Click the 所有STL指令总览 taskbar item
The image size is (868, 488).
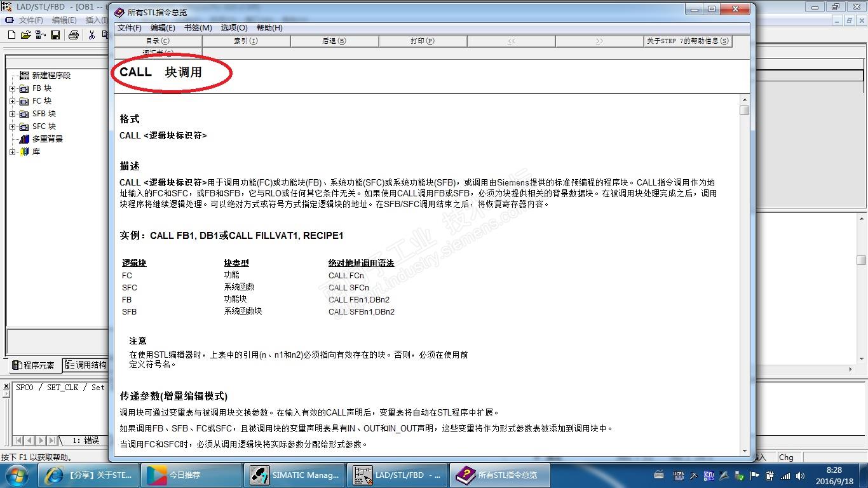click(x=501, y=475)
